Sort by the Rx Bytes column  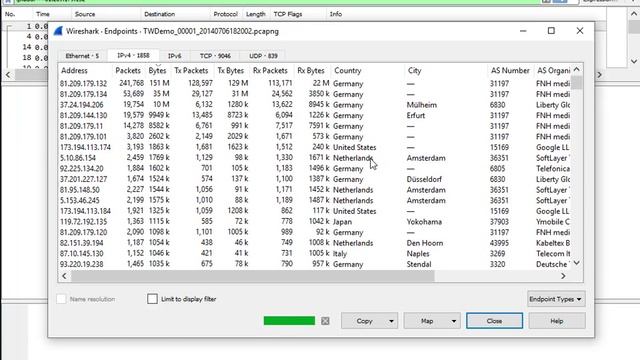pos(311,71)
